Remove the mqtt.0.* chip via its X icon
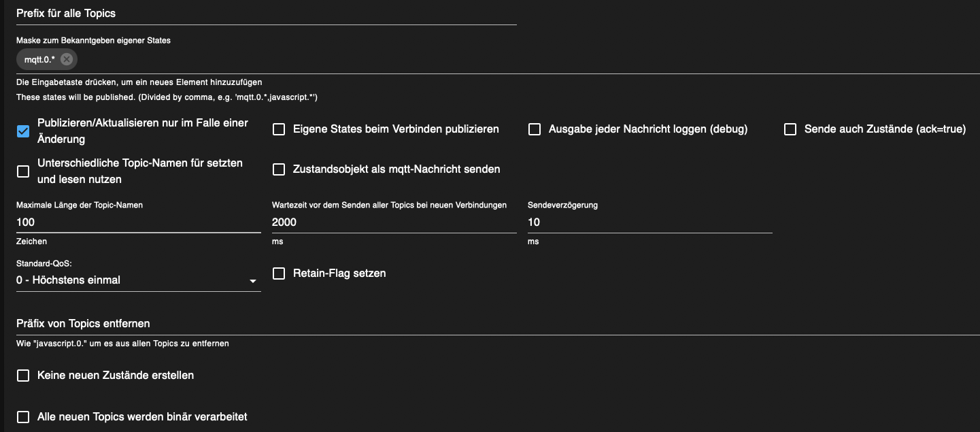This screenshot has width=980, height=432. [66, 59]
